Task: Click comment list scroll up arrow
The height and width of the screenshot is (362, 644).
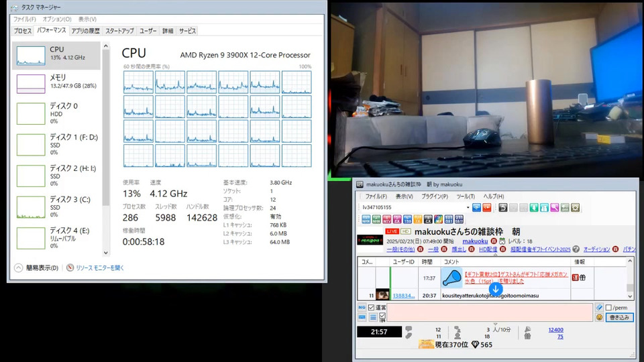Action: click(x=630, y=261)
